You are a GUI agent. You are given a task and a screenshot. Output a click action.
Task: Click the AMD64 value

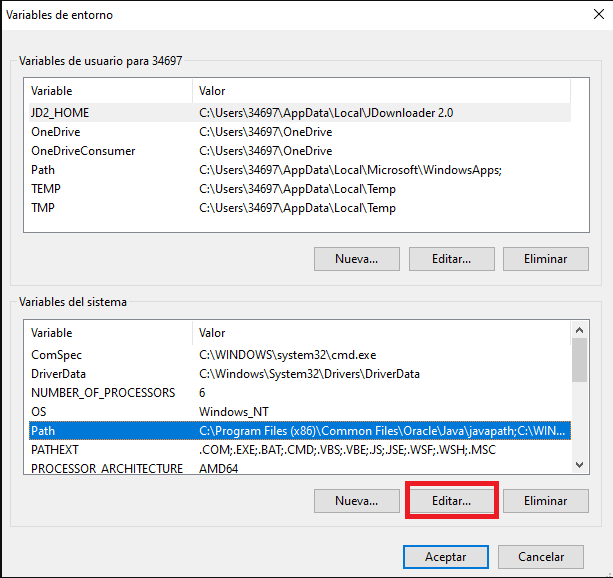click(x=219, y=469)
